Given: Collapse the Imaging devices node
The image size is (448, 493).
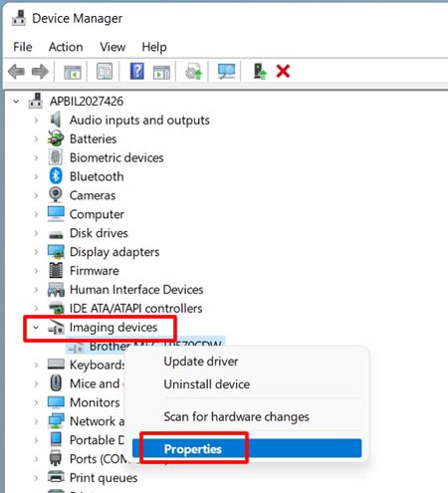Looking at the screenshot, I should point(36,328).
